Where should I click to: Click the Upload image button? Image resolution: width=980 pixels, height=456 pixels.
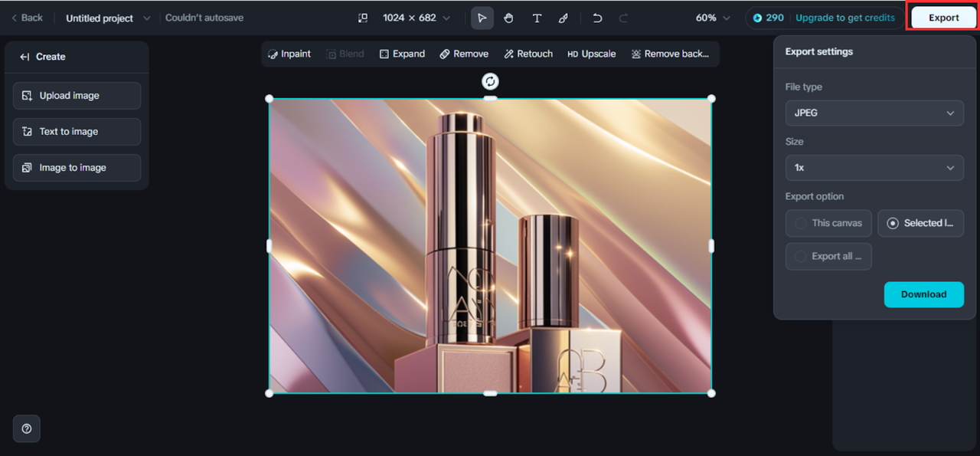point(77,96)
